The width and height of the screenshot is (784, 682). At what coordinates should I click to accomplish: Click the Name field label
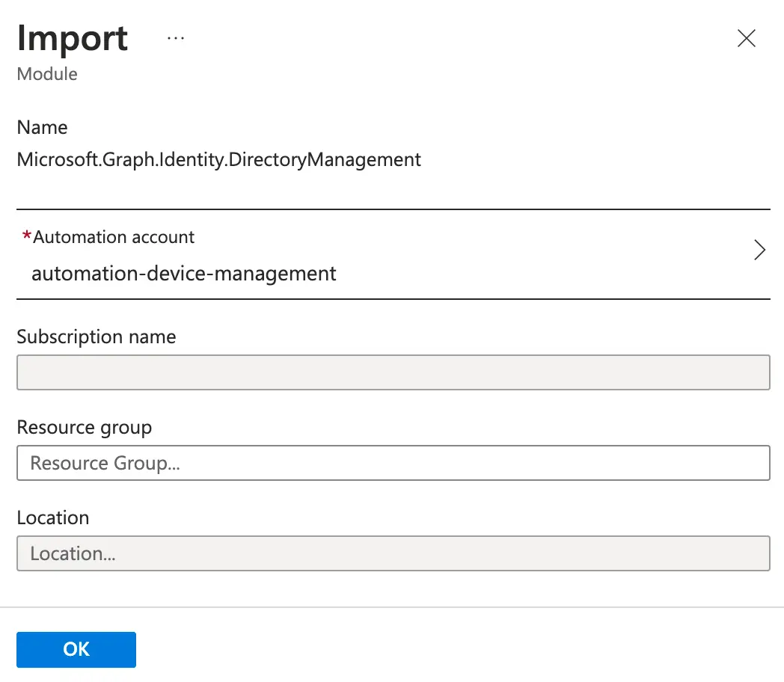click(42, 128)
